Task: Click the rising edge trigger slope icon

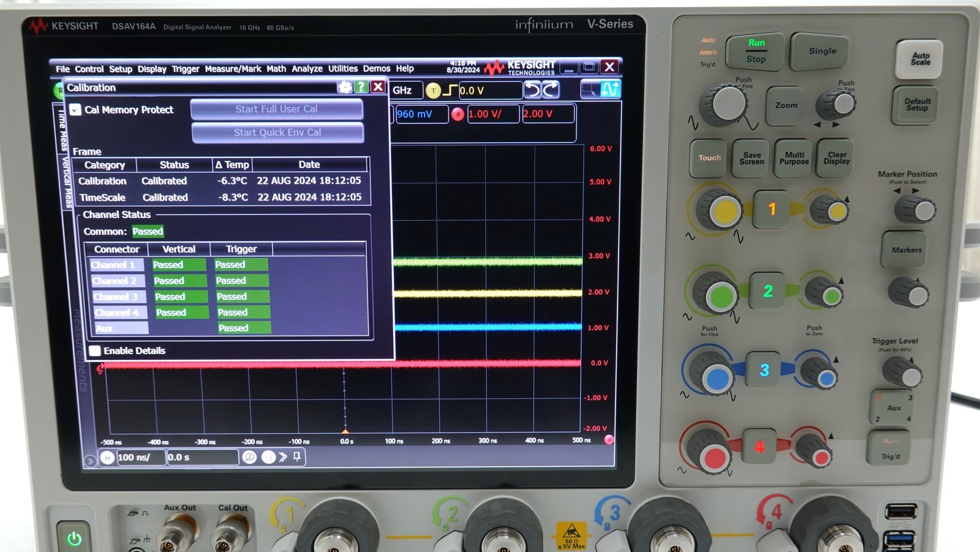Action: 450,91
